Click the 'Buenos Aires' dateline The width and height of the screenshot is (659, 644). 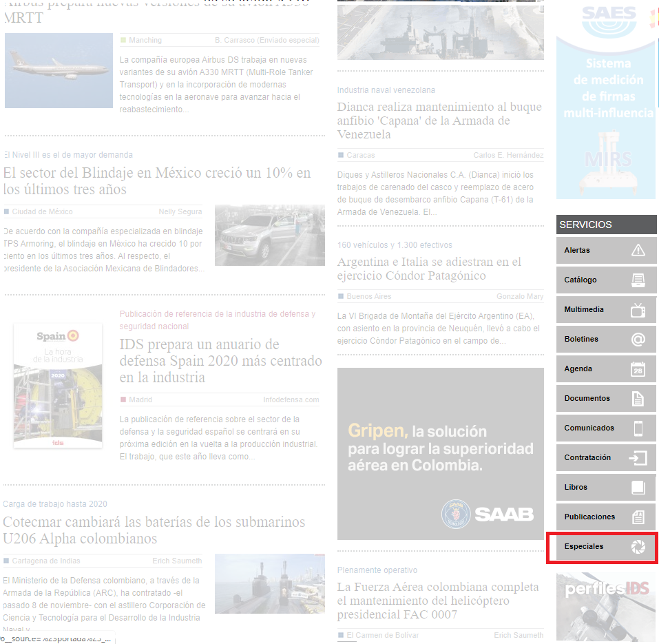tap(368, 296)
